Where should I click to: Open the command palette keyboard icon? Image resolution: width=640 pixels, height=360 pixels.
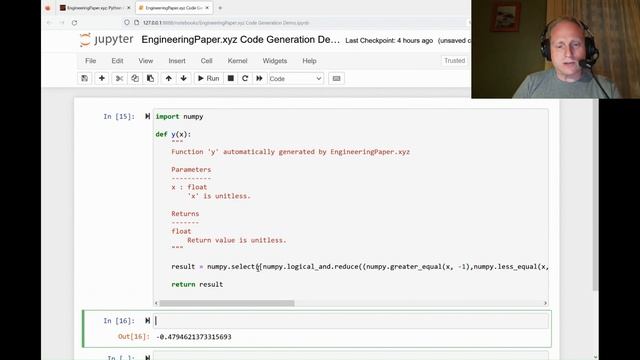point(336,78)
